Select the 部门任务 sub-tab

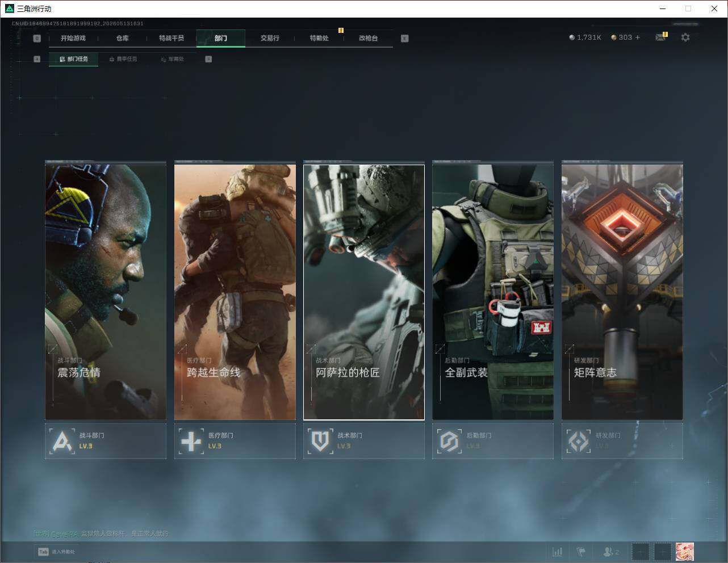(x=73, y=59)
